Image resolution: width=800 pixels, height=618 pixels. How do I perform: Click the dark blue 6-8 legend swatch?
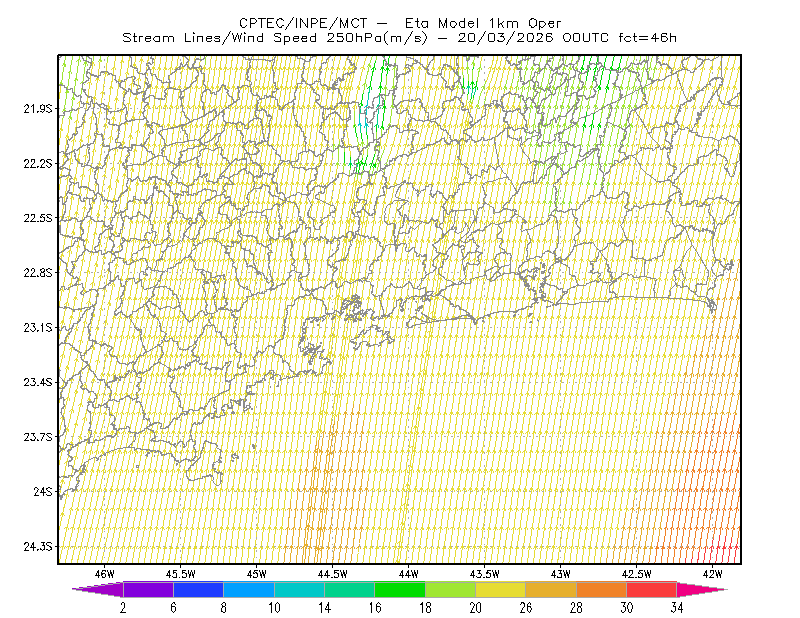[198, 589]
